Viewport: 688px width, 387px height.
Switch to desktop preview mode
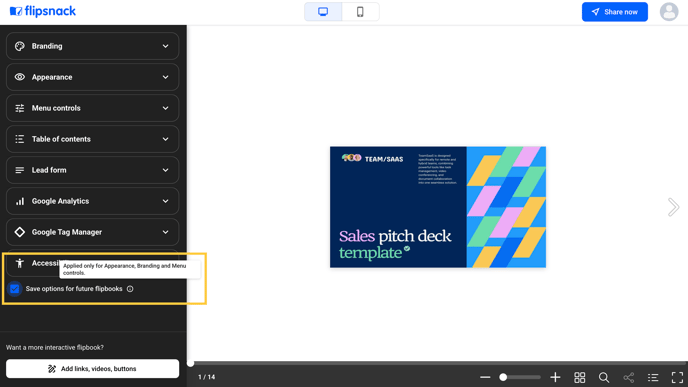323,12
